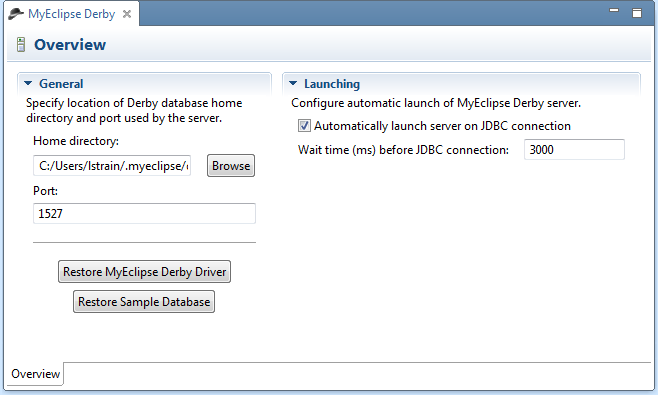Uncheck the automatic server launch checkbox
658x395 pixels.
coord(304,126)
